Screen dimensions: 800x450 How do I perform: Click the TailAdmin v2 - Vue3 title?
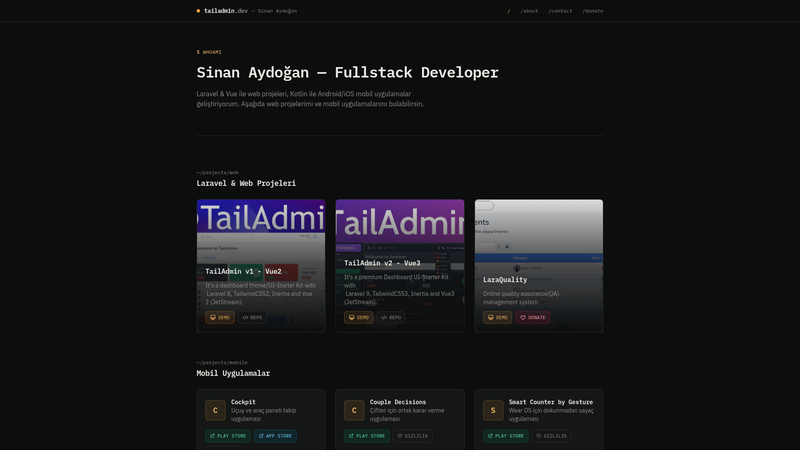coord(382,263)
